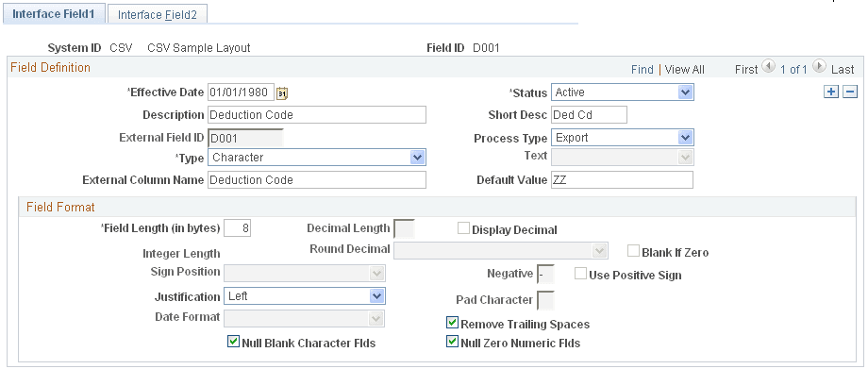Open the Round Decimal dropdown
Image resolution: width=868 pixels, height=369 pixels.
pyautogui.click(x=500, y=250)
